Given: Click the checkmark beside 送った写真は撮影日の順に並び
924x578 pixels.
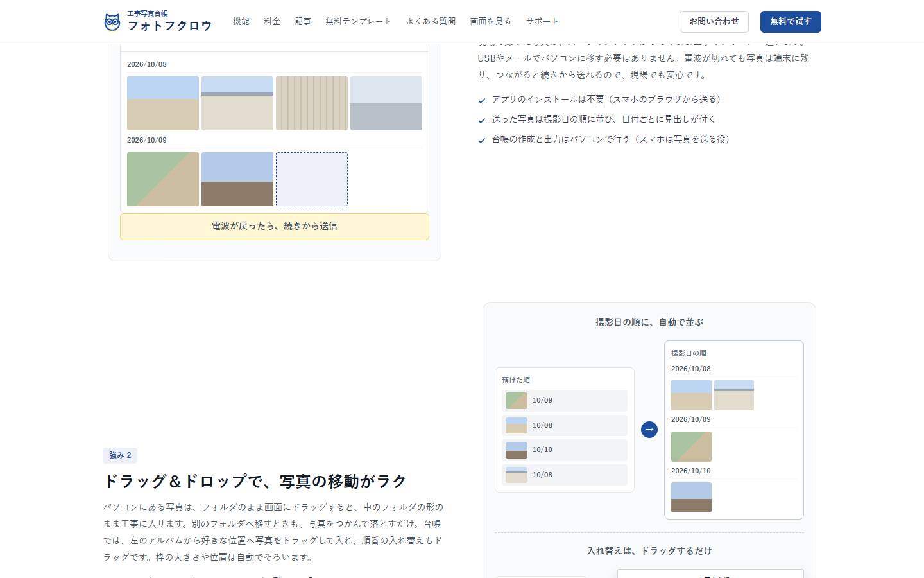Looking at the screenshot, I should pos(482,121).
